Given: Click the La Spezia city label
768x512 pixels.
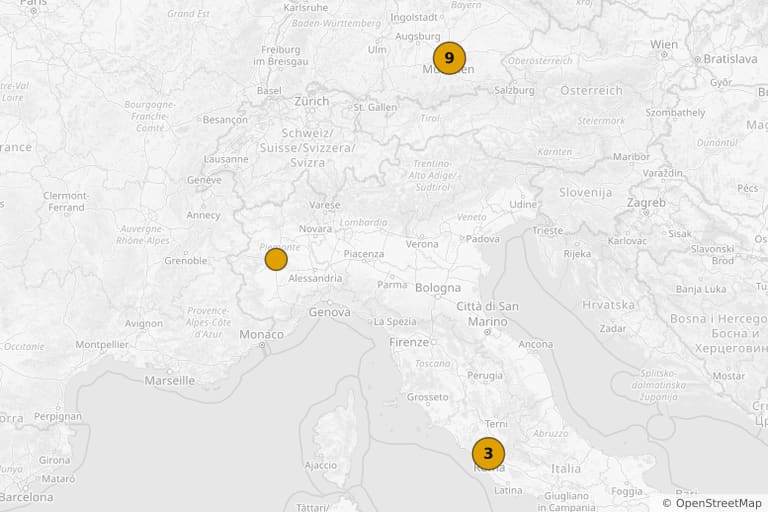Looking at the screenshot, I should click(395, 322).
